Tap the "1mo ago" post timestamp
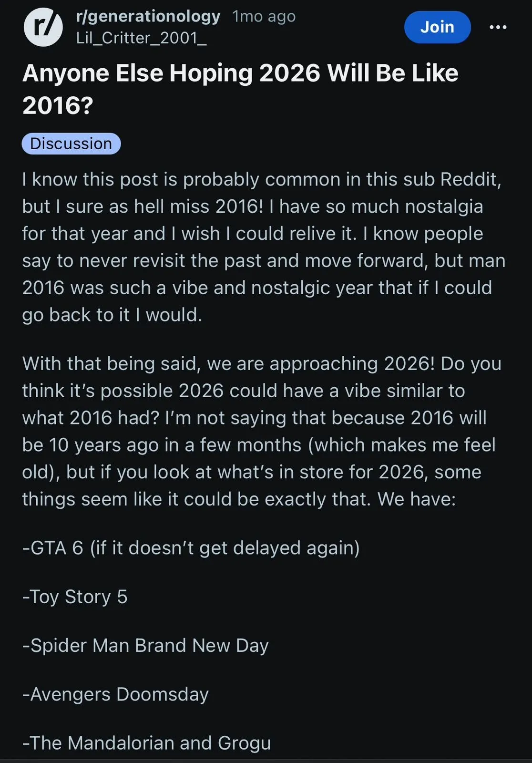The image size is (532, 763). [x=264, y=16]
